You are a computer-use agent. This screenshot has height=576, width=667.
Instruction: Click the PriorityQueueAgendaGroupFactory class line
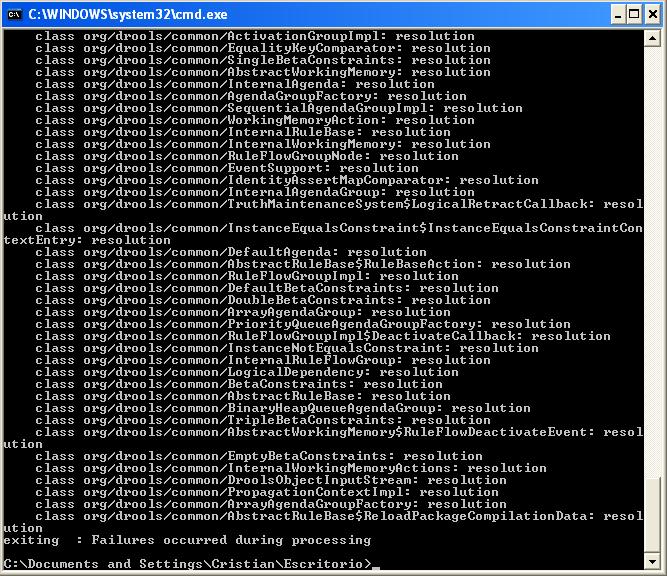click(303, 324)
